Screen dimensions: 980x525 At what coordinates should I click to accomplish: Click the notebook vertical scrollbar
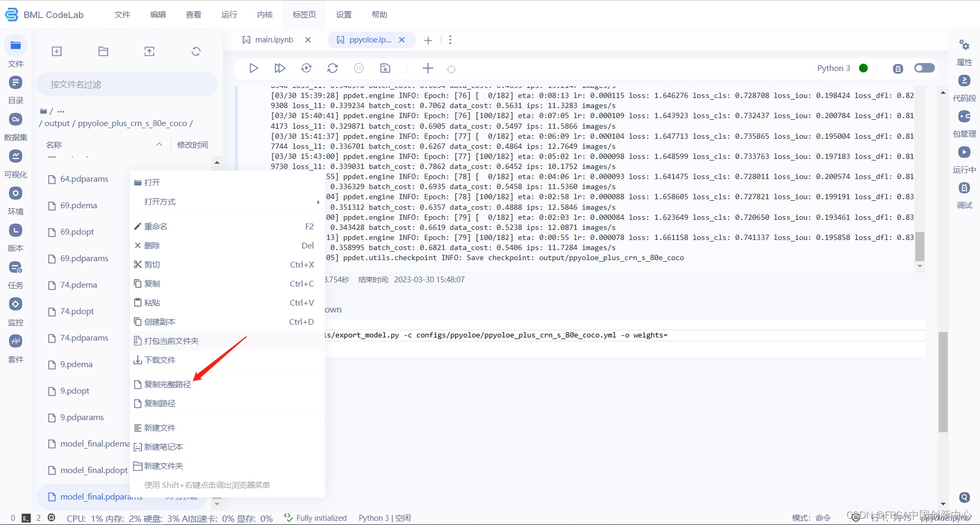(943, 381)
